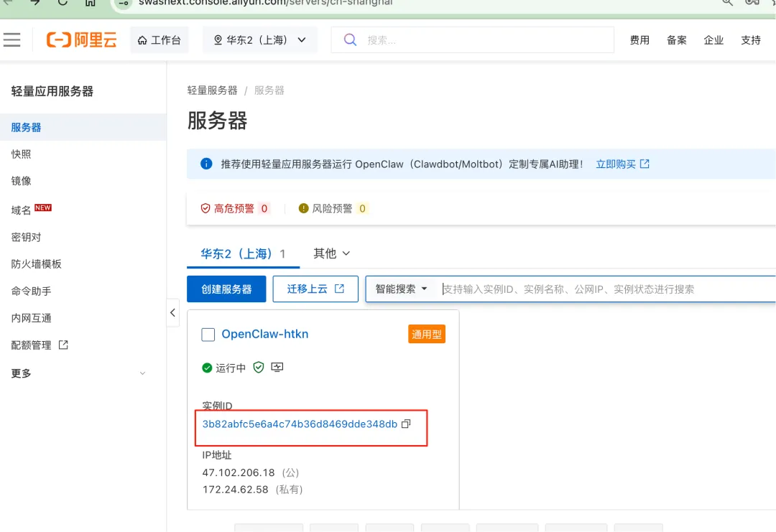The image size is (776, 532).
Task: Click the 运行中 status text
Action: (x=231, y=368)
